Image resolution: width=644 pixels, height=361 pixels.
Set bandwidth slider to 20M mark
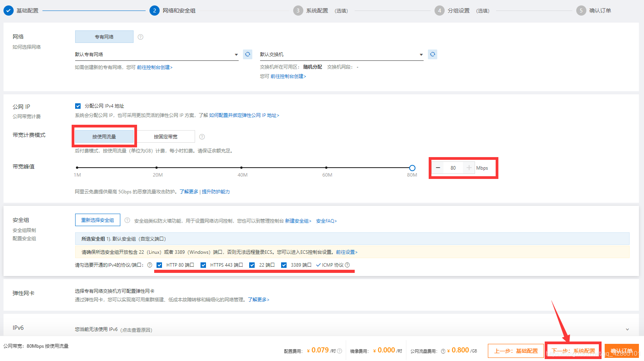157,168
